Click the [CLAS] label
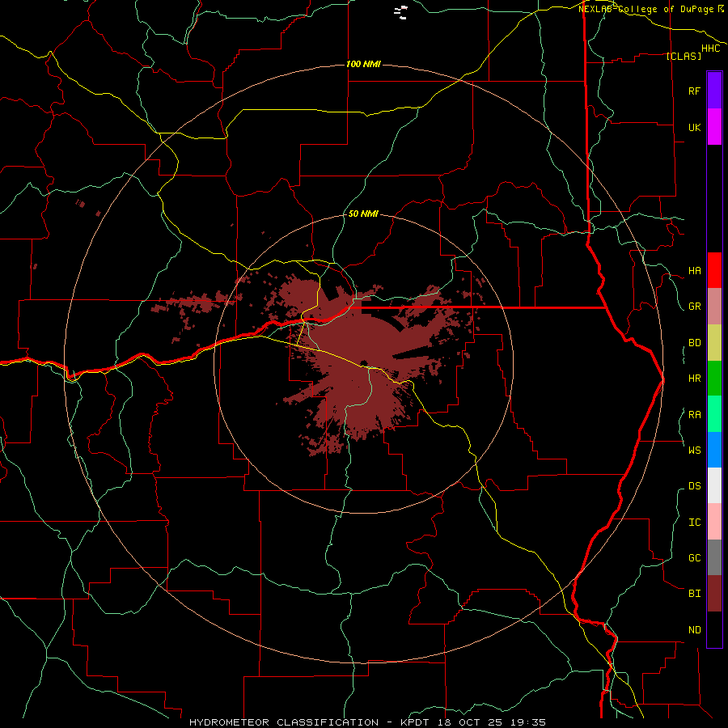 pos(684,56)
